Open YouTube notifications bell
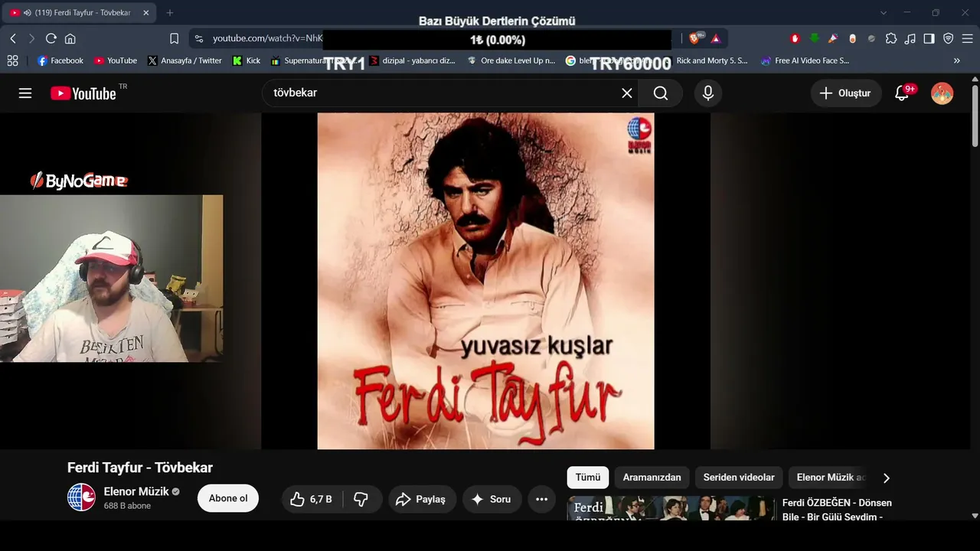Viewport: 980px width, 551px height. coord(903,93)
